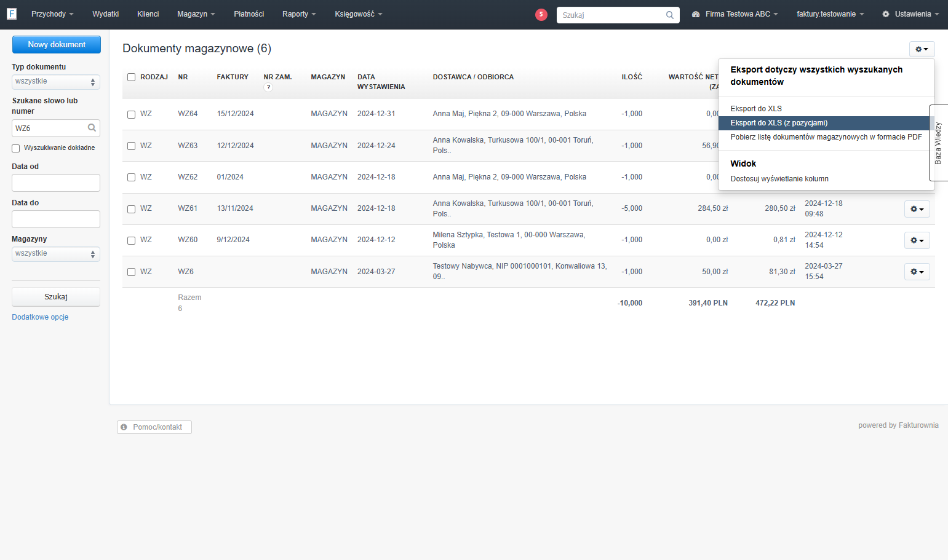
Task: Enable the Wyszukiwanie dokładne checkbox
Action: point(16,148)
